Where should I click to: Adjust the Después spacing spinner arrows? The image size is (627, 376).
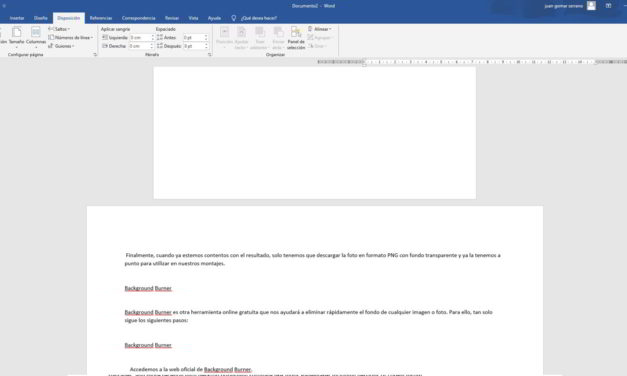coord(206,46)
